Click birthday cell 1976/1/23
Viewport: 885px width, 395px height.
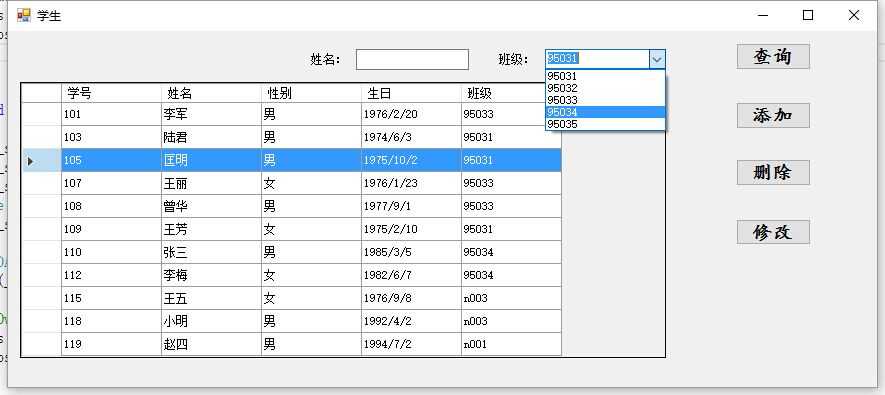click(411, 183)
